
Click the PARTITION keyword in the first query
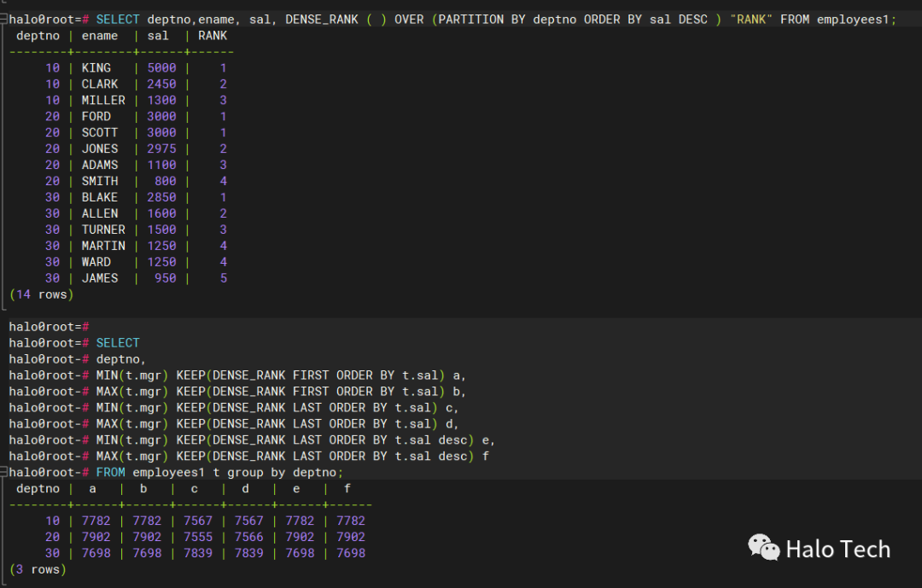[x=470, y=20]
